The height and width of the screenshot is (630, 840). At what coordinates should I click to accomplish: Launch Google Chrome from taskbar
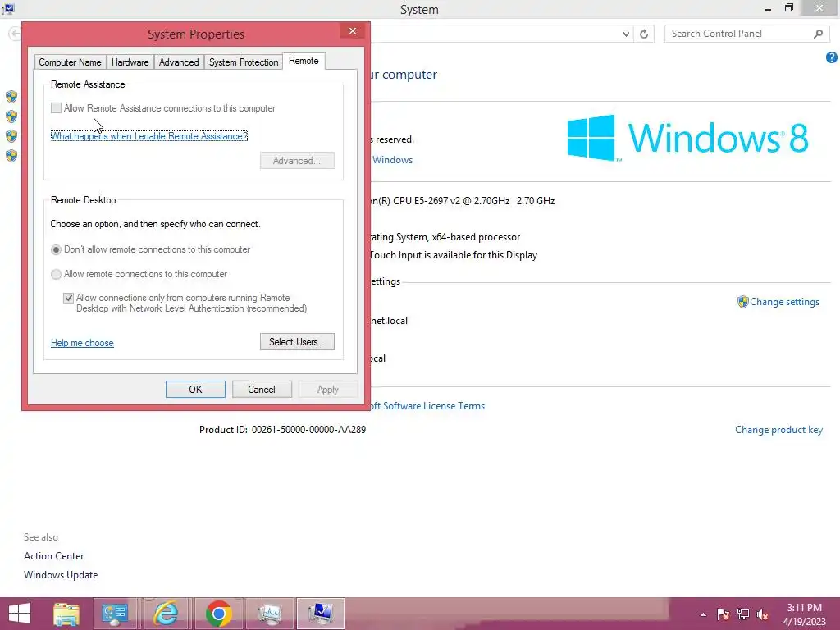(x=218, y=614)
